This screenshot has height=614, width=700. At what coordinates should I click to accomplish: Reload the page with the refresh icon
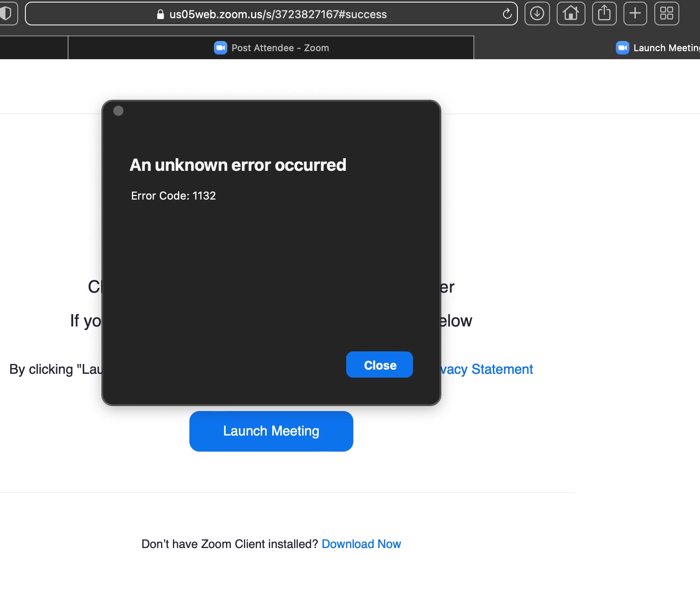[507, 14]
